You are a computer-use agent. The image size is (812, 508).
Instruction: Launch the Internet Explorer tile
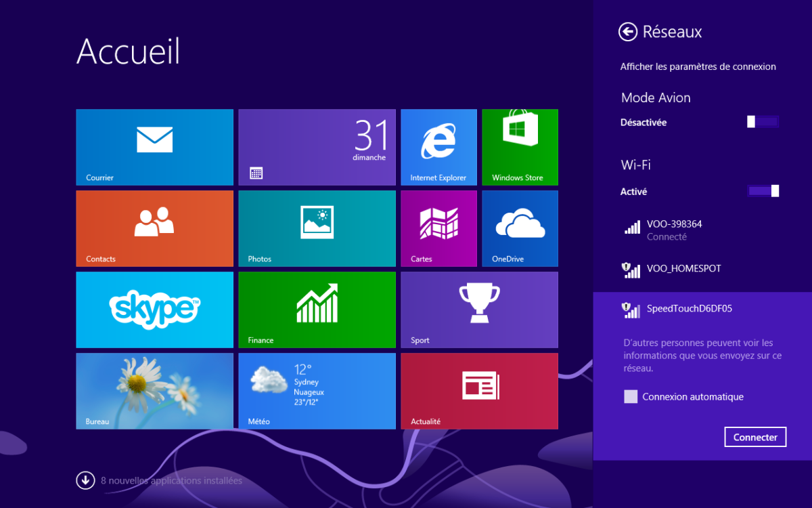(x=438, y=147)
